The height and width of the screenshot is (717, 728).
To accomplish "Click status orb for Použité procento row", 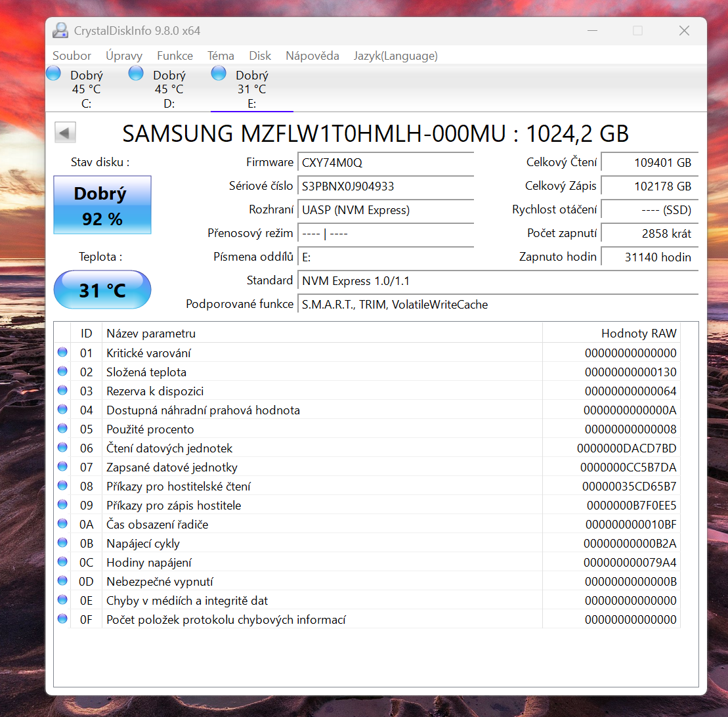I will point(62,428).
